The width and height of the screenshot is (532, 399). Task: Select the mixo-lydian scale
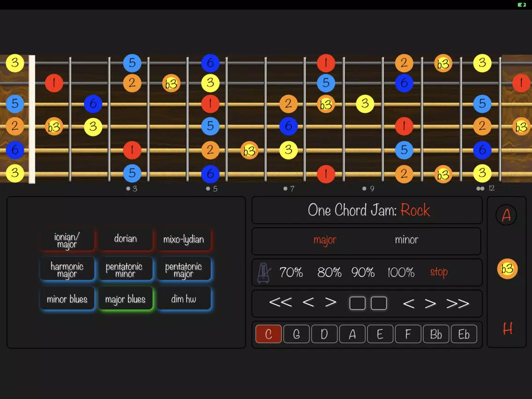(x=184, y=239)
